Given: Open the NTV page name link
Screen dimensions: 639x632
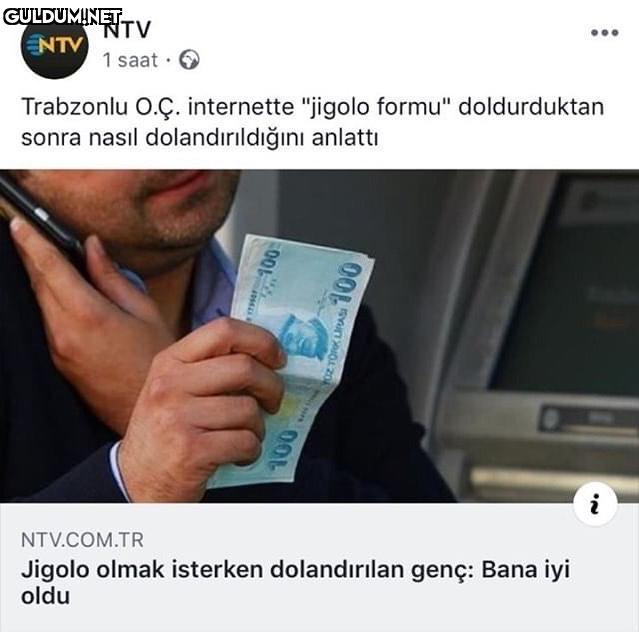Looking at the screenshot, I should pyautogui.click(x=127, y=30).
